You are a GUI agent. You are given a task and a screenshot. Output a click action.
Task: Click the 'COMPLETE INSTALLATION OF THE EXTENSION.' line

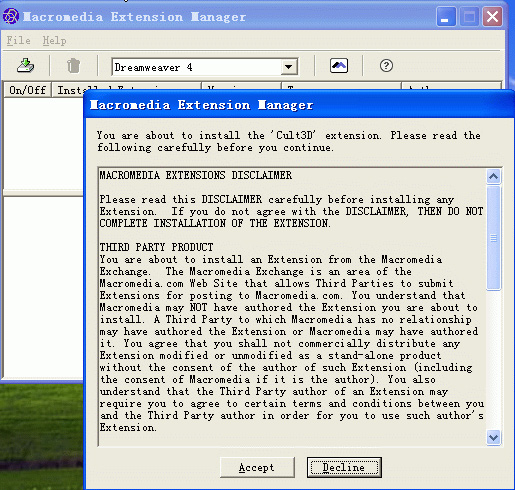pos(215,223)
